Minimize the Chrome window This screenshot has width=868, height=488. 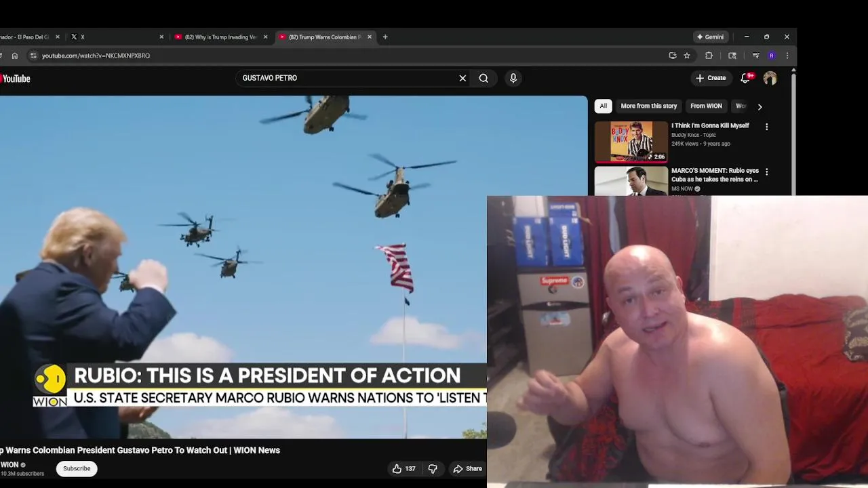coord(747,37)
